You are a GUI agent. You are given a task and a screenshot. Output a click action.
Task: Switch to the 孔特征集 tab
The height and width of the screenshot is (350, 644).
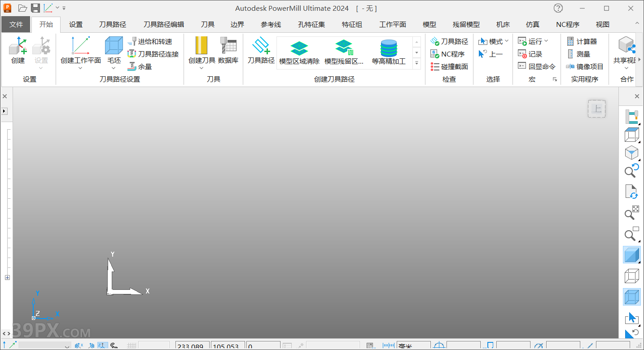[x=311, y=25]
